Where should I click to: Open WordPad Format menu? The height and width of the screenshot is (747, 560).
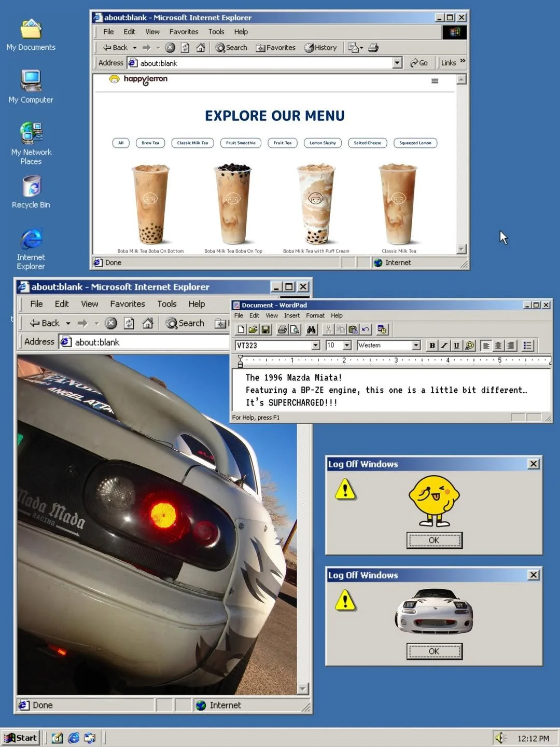[x=315, y=315]
